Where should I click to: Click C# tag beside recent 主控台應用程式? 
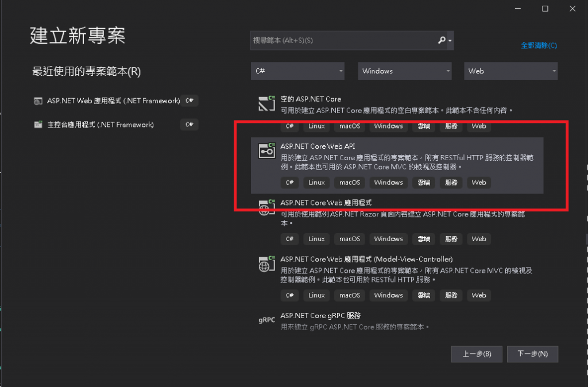(189, 124)
